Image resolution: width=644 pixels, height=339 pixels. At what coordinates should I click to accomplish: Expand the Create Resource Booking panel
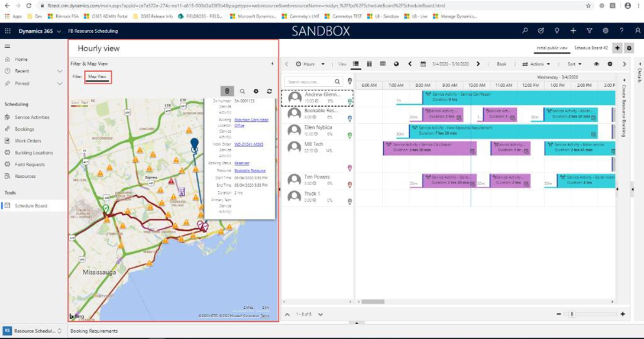[x=624, y=108]
